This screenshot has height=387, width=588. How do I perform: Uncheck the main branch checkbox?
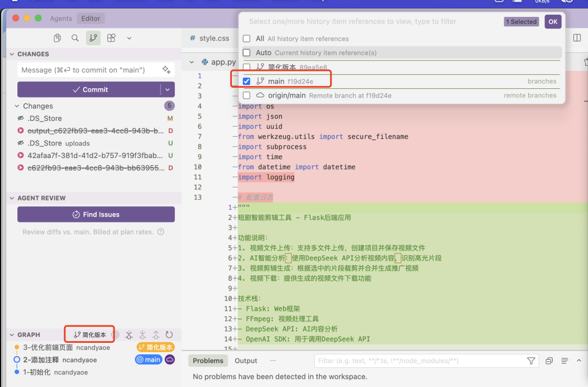[x=247, y=81]
